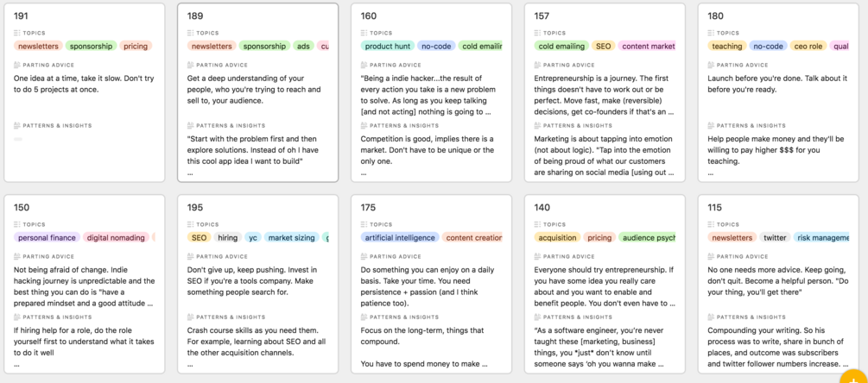The width and height of the screenshot is (868, 383).
Task: Select the acquisition tag in card 140
Action: pos(557,238)
